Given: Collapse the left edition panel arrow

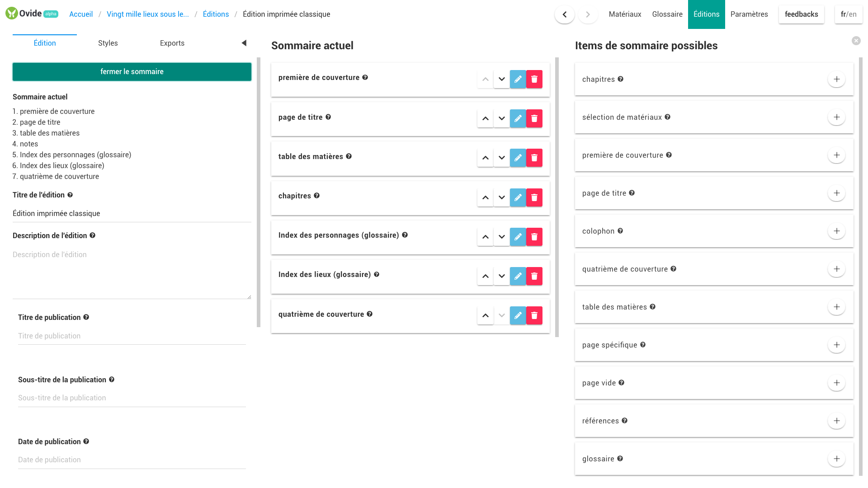Looking at the screenshot, I should click(244, 43).
